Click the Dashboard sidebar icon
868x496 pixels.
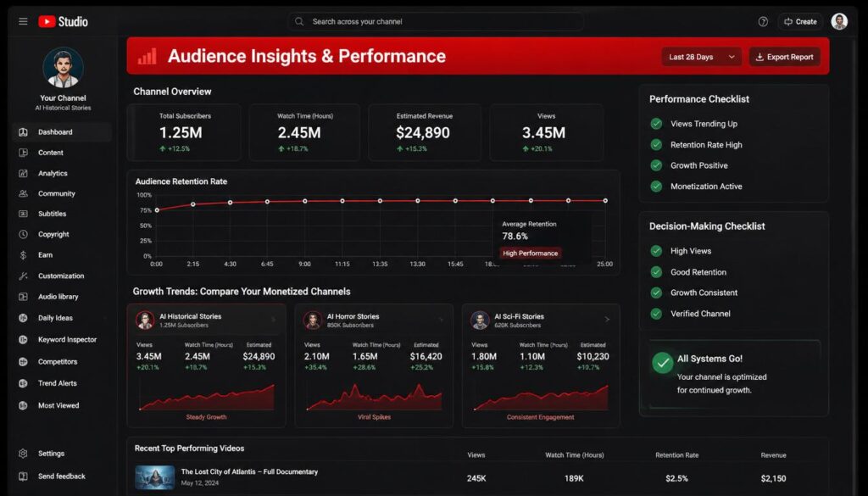click(23, 132)
